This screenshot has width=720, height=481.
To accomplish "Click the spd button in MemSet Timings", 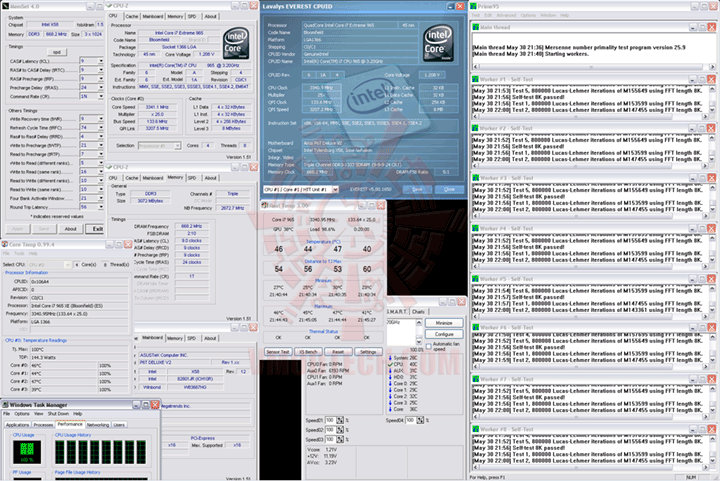I will [x=56, y=51].
